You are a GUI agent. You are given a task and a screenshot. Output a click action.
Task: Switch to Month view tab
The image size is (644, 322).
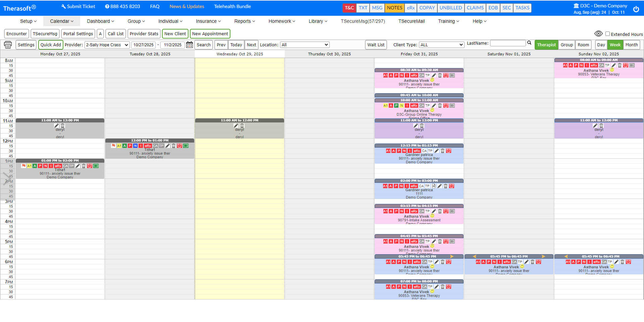(x=632, y=45)
